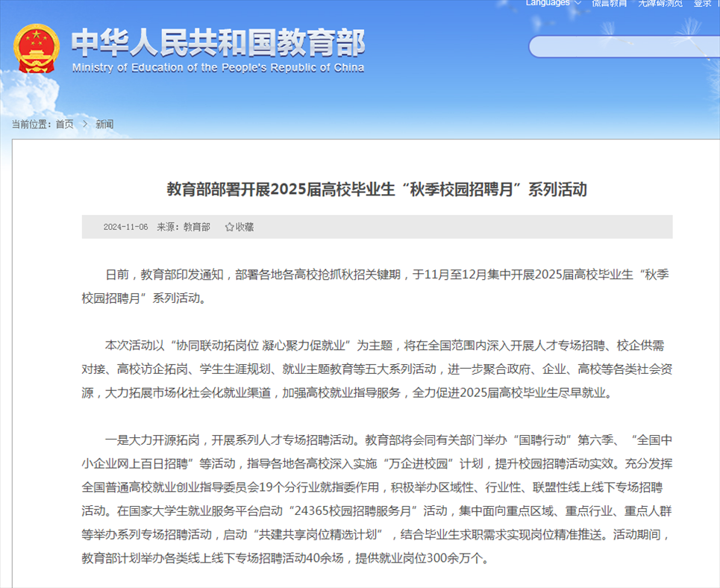Screen dimensions: 720x588
Task: Open the 微言教育 link in top bar
Action: pyautogui.click(x=610, y=4)
